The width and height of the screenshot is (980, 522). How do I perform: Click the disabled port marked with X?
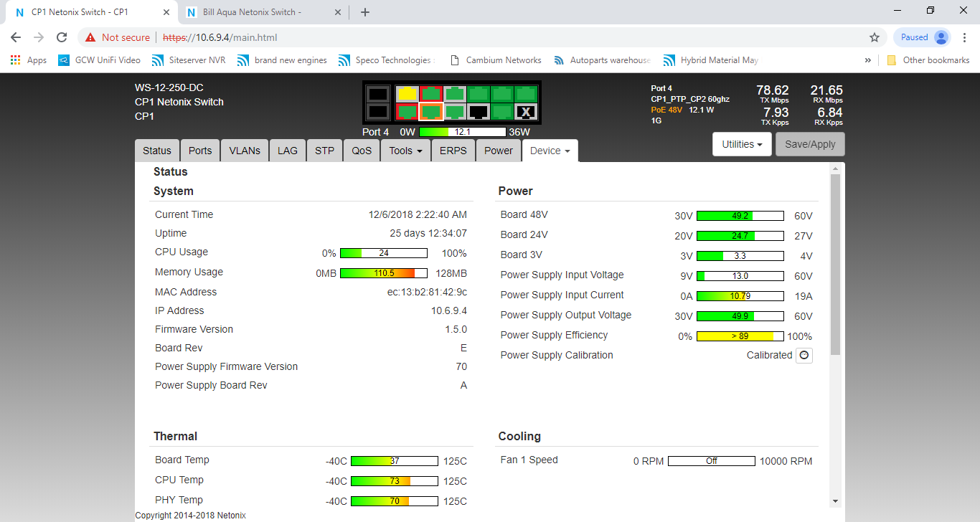coord(526,112)
